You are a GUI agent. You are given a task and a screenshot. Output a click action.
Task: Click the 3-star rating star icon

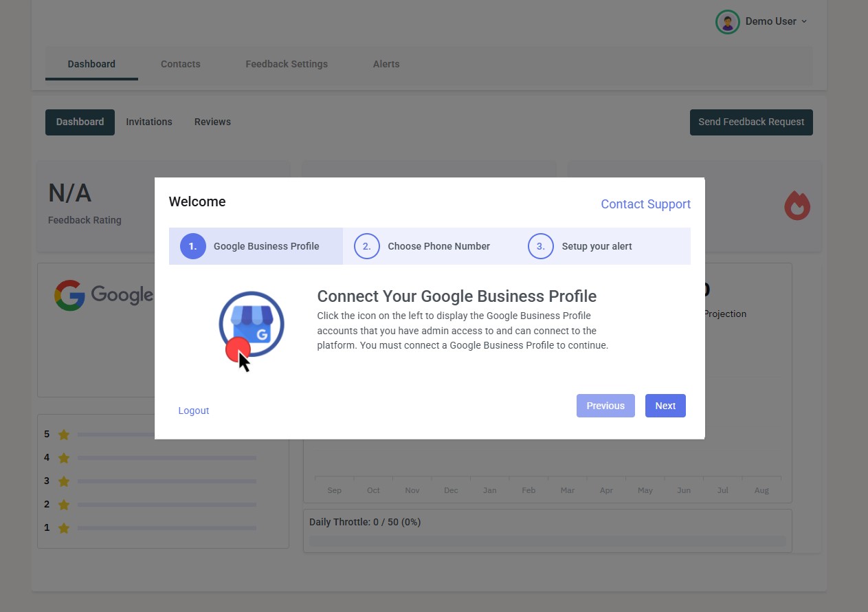pos(64,481)
